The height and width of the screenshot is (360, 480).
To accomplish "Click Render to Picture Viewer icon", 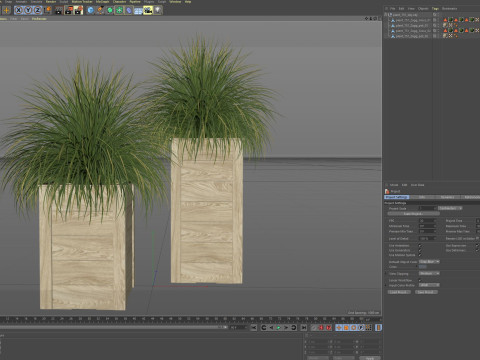I will [69, 10].
